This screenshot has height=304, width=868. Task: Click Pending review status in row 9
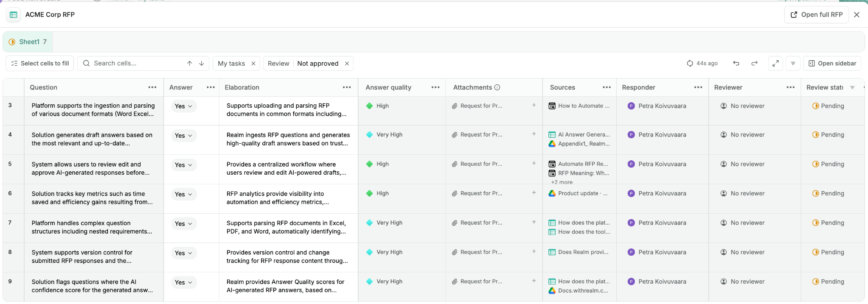pyautogui.click(x=828, y=282)
